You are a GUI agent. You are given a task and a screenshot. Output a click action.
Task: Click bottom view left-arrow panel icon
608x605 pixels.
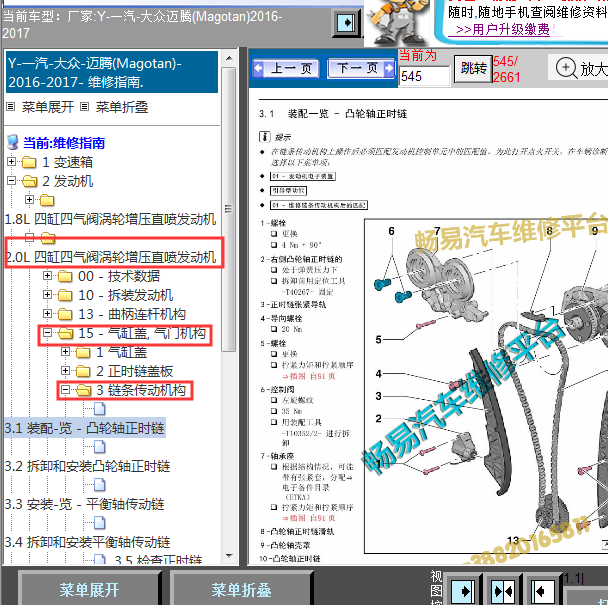pos(542,591)
